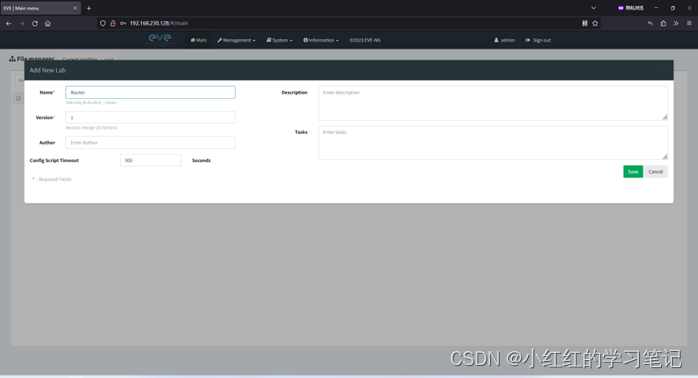Screen dimensions: 698x378
Task: Open the browser hamburger menu
Action: pos(689,23)
